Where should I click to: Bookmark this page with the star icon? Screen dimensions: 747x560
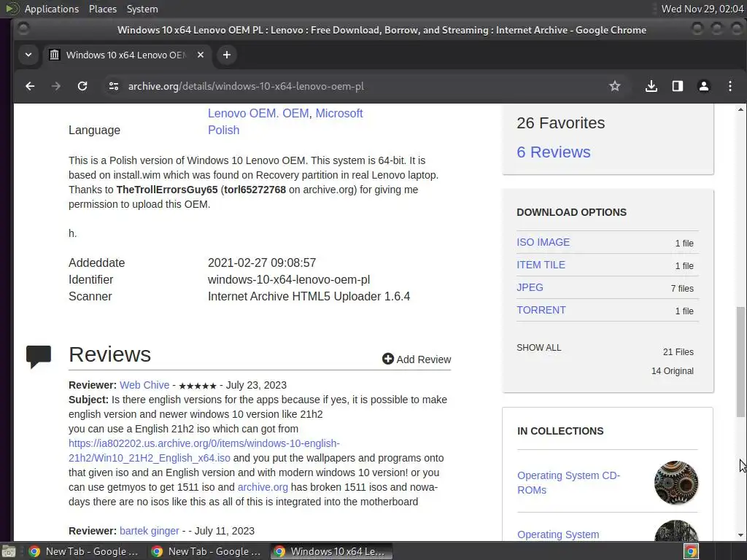(x=614, y=86)
